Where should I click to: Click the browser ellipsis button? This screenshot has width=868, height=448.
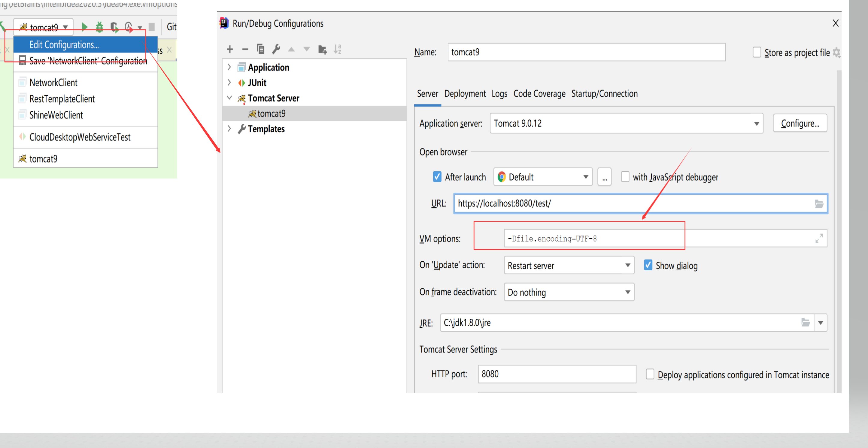click(605, 177)
